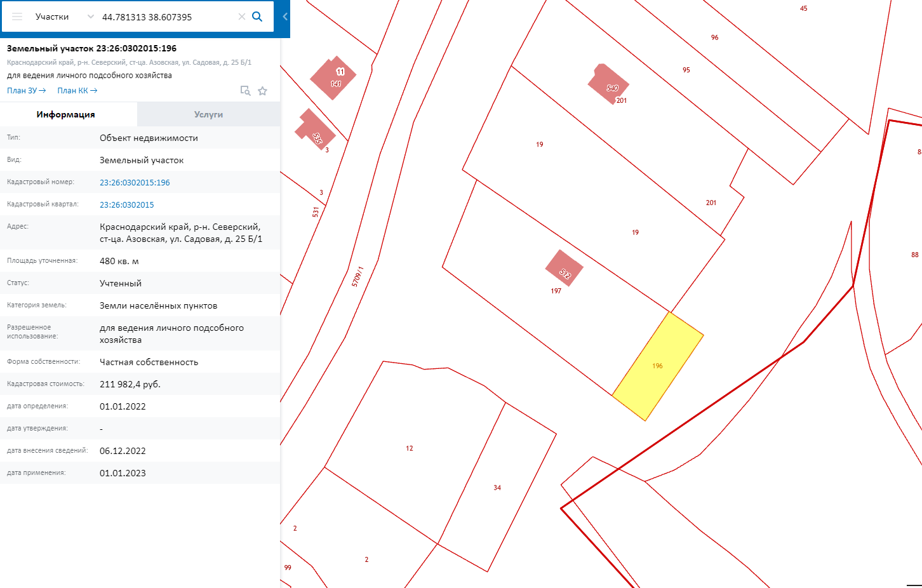
Task: Click parcel label 88 on map
Action: (x=915, y=255)
